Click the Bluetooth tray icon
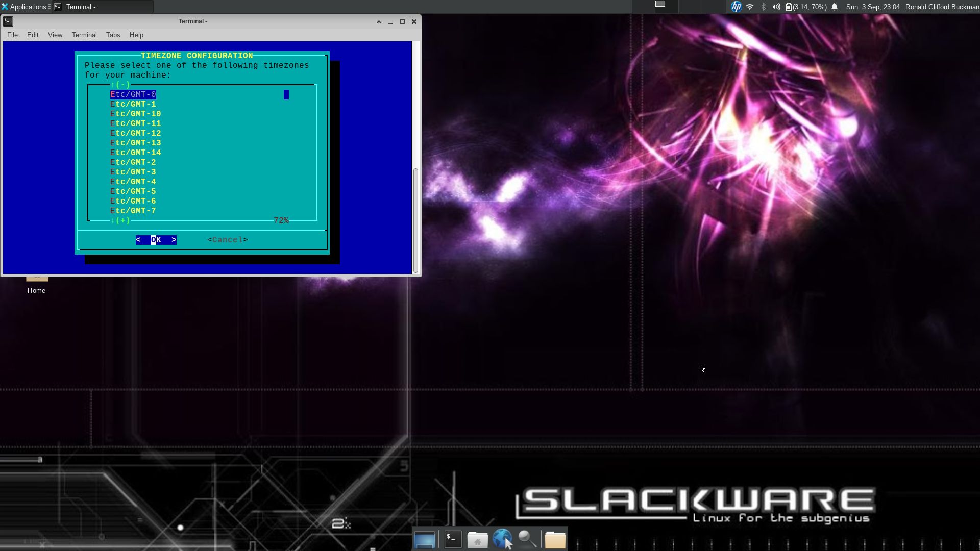The image size is (980, 551). tap(764, 7)
